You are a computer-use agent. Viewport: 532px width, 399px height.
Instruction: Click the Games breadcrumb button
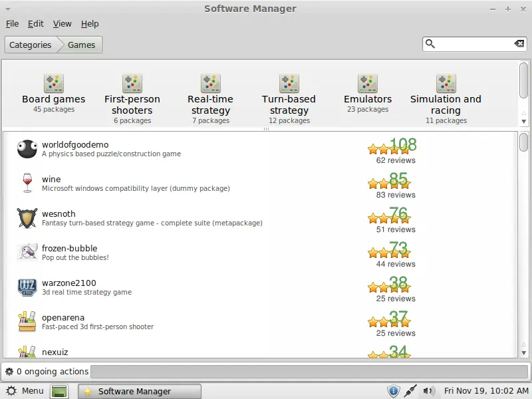point(82,45)
